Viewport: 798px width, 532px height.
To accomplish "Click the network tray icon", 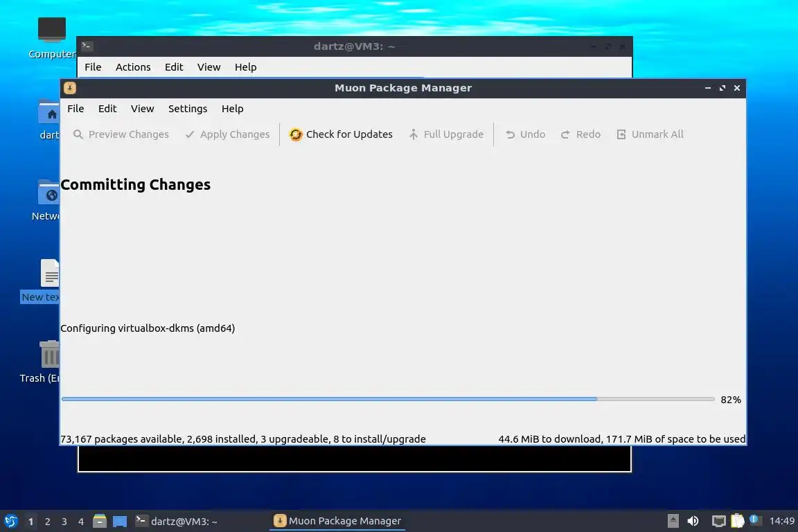I will coord(718,521).
